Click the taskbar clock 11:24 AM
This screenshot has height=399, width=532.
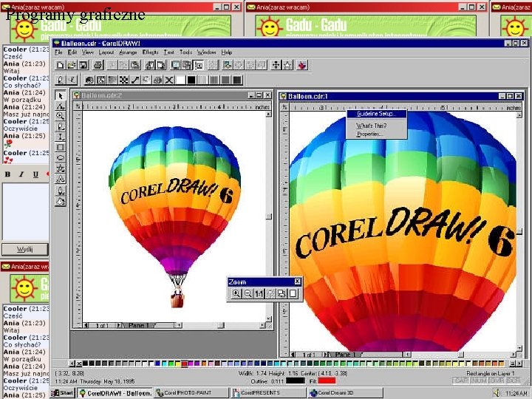516,393
